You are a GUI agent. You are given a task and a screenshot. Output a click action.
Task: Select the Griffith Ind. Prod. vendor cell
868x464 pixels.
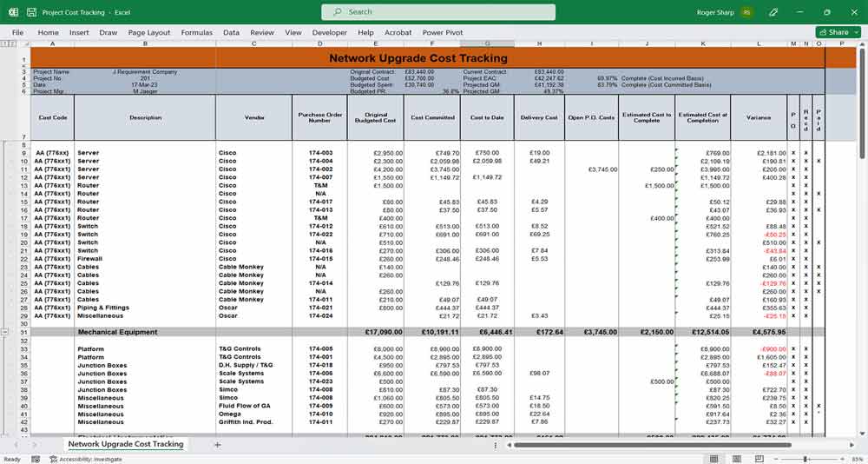pyautogui.click(x=254, y=422)
